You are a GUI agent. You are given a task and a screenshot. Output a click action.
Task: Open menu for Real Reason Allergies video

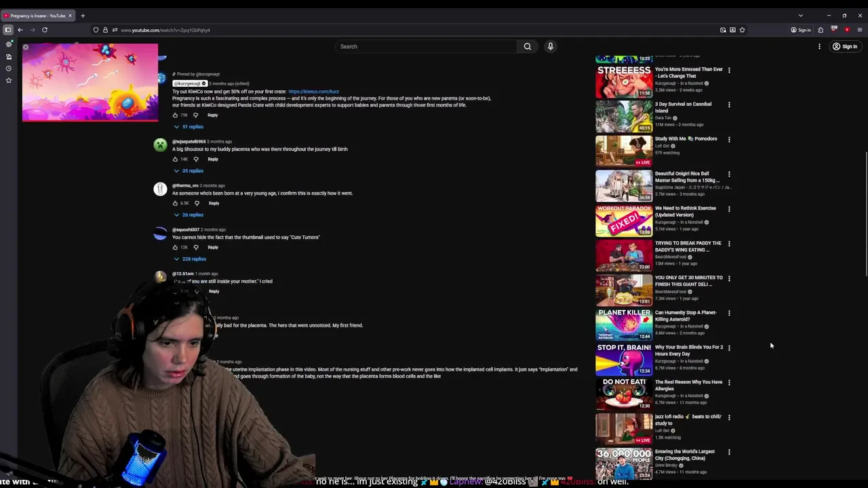click(x=729, y=383)
